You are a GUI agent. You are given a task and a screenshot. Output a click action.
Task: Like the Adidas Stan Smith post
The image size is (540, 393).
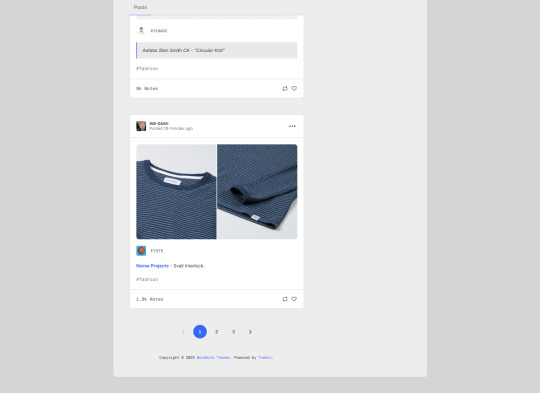click(294, 89)
